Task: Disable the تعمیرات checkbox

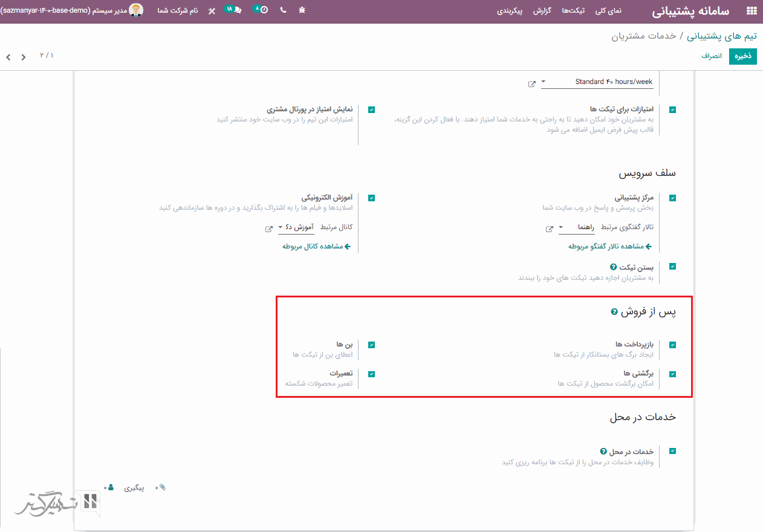Action: tap(371, 374)
